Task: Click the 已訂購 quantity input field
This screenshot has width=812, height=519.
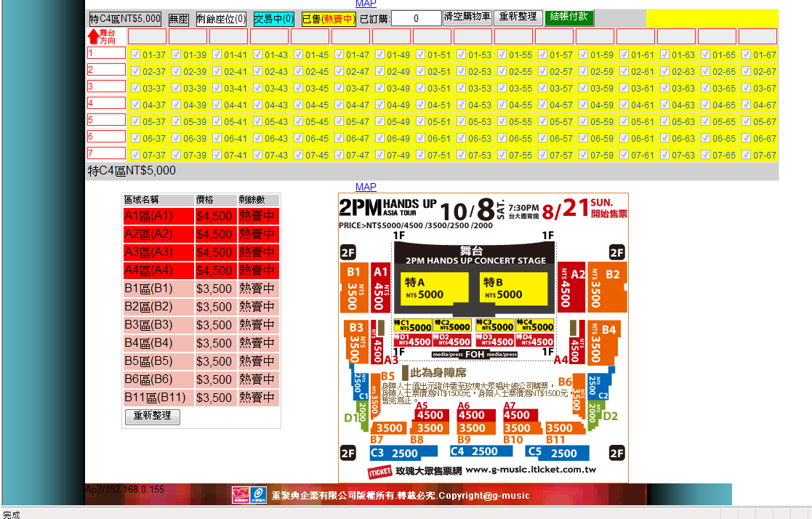Action: 416,19
